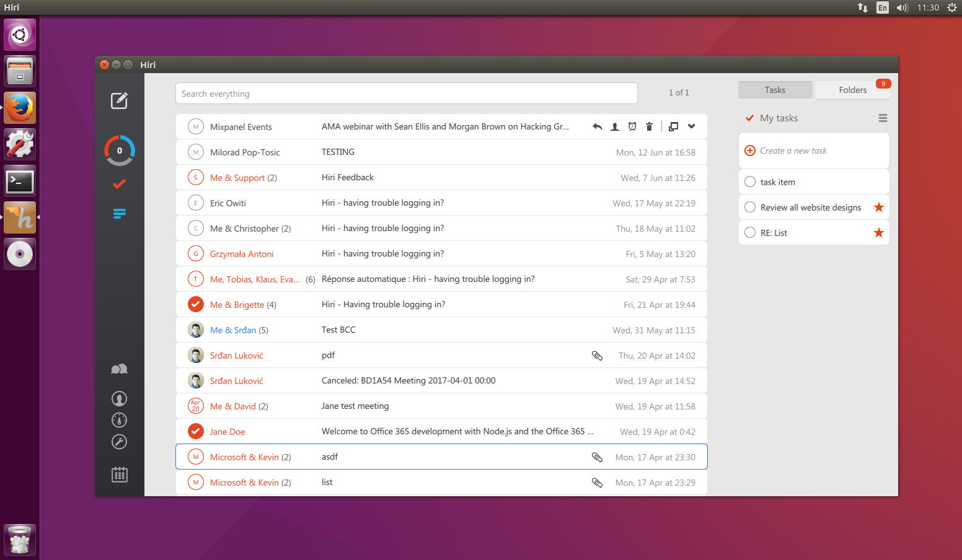Click the compass icon in sidebar
Screen dimensions: 962x560
[x=119, y=420]
